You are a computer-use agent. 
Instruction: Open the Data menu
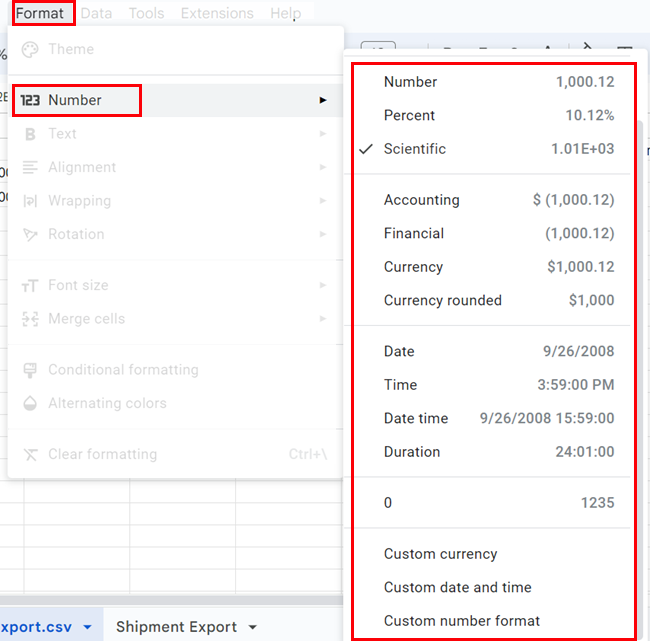point(96,13)
